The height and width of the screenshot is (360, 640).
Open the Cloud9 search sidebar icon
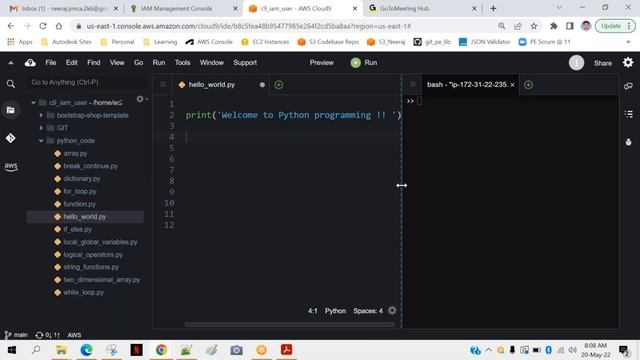(x=11, y=84)
